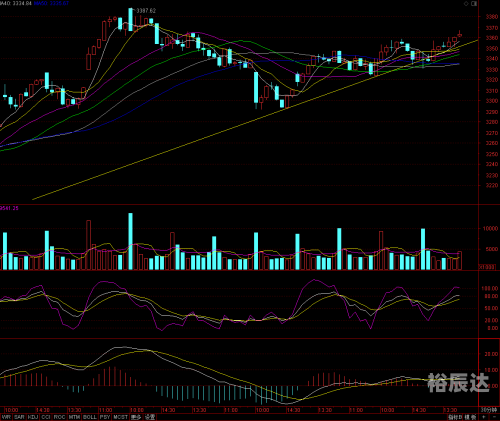The height and width of the screenshot is (421, 500).
Task: Click the 3380 price axis label
Action: point(492,17)
